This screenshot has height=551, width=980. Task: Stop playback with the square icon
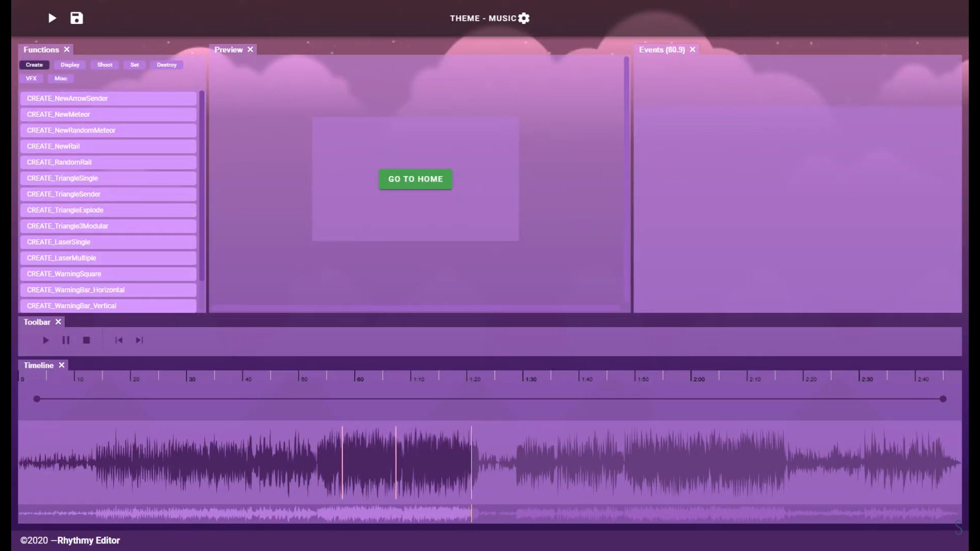tap(86, 340)
